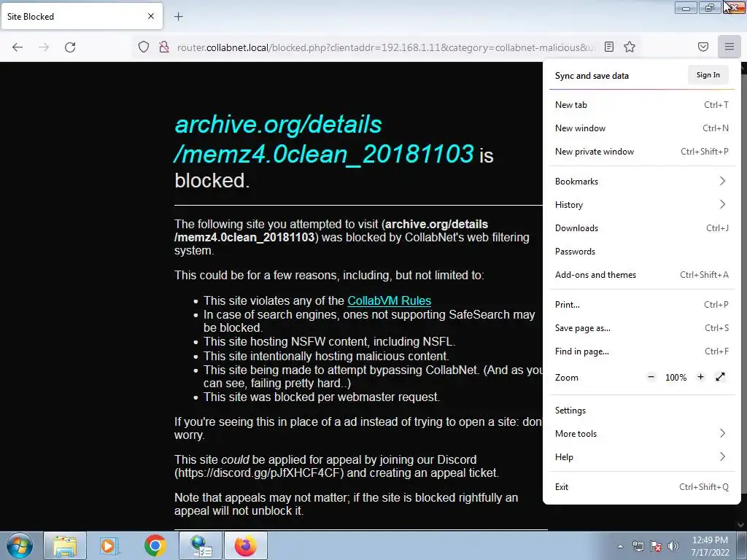Bookmark this page with the star icon

coord(630,47)
